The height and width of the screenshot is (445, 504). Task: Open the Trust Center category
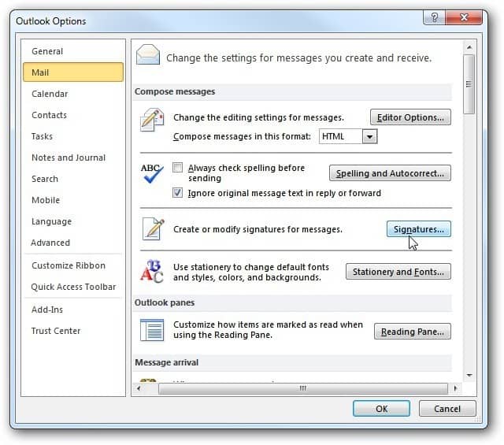pos(73,331)
